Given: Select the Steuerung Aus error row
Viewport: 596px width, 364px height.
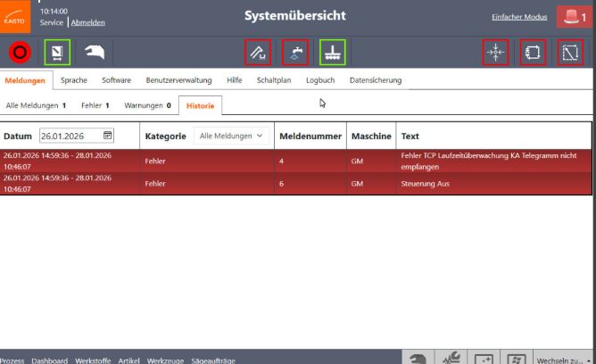Looking at the screenshot, I should pos(295,184).
